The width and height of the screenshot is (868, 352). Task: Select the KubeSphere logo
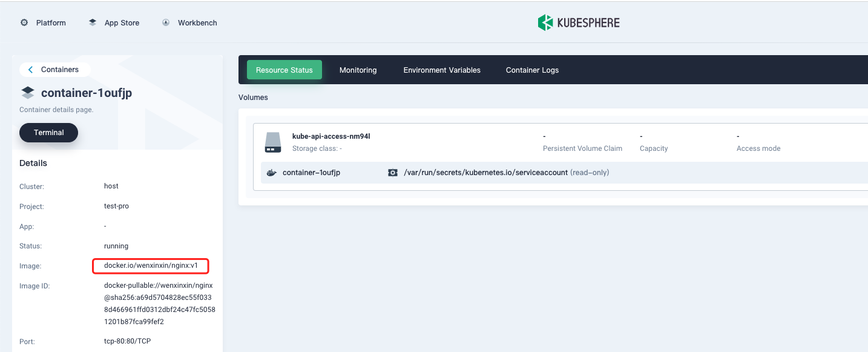(x=578, y=22)
